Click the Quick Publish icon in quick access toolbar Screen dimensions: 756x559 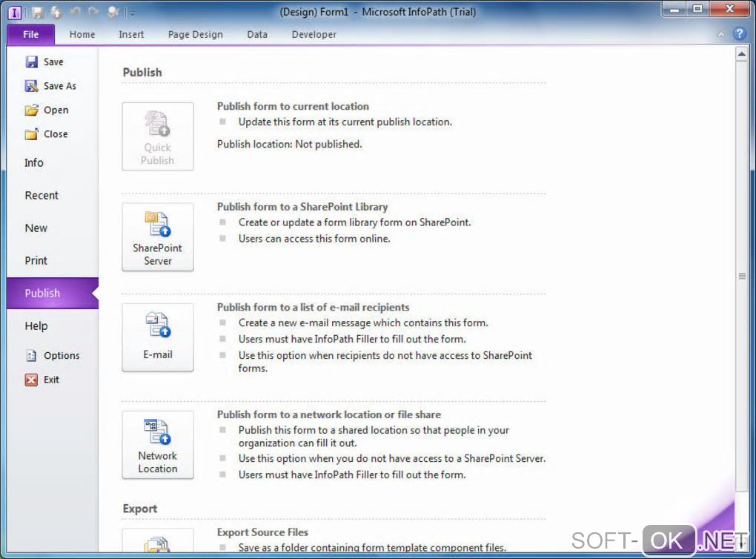tap(56, 12)
